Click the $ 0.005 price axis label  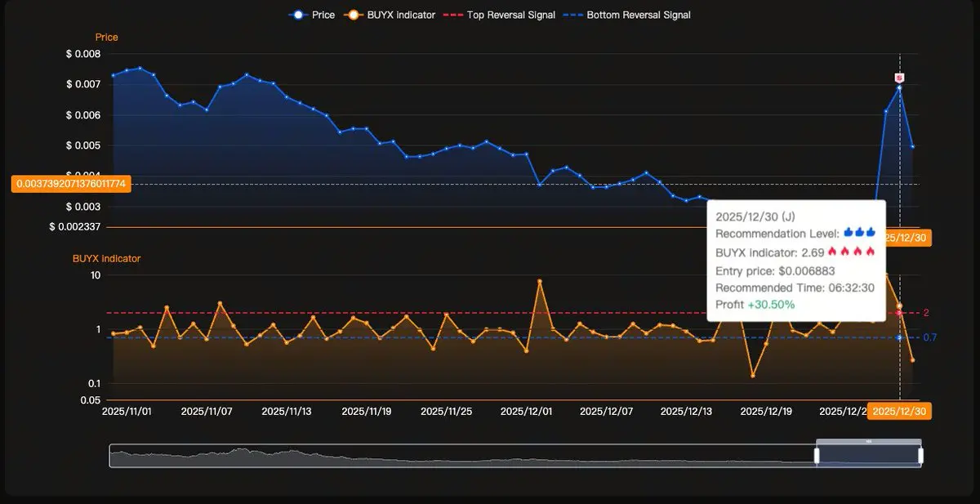[x=85, y=145]
